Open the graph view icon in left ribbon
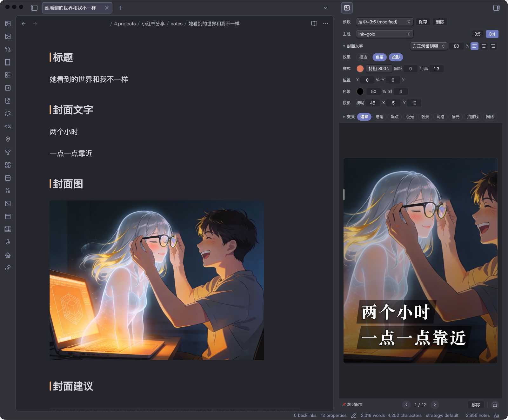The width and height of the screenshot is (508, 420). [x=8, y=152]
